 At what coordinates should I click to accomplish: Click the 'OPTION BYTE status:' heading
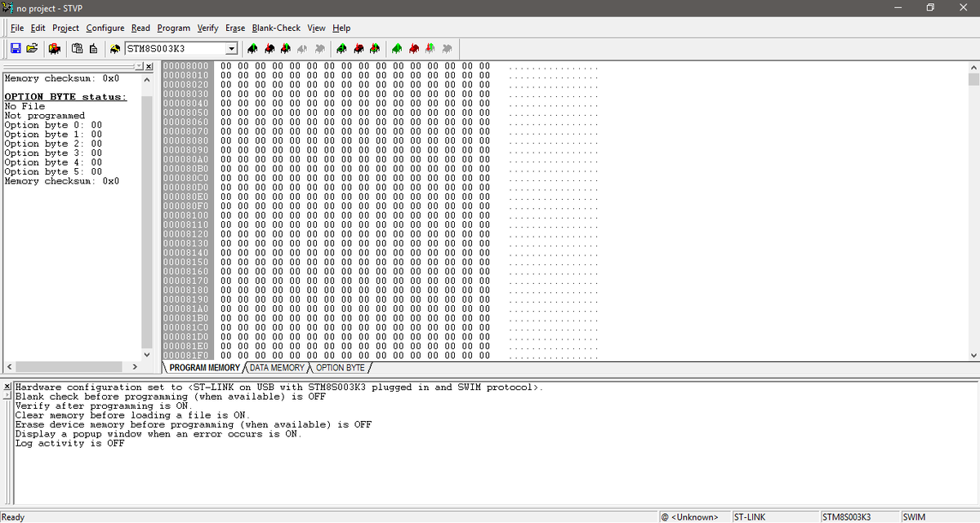click(x=66, y=97)
